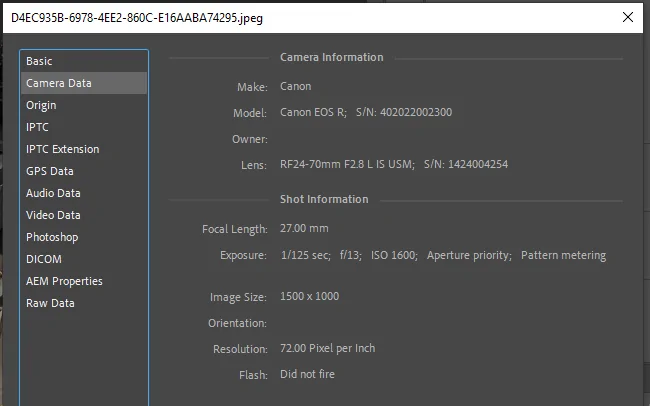Click the 1500 x 1000 image size

click(x=309, y=297)
